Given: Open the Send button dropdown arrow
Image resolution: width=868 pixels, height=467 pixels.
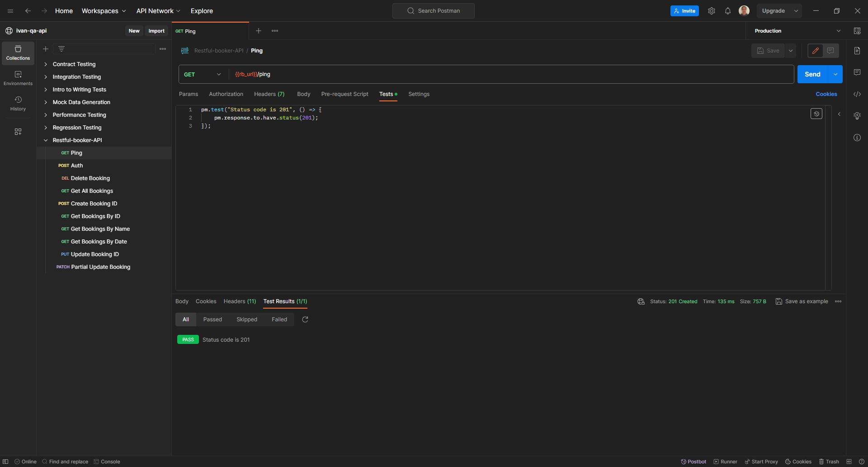Looking at the screenshot, I should [x=835, y=74].
